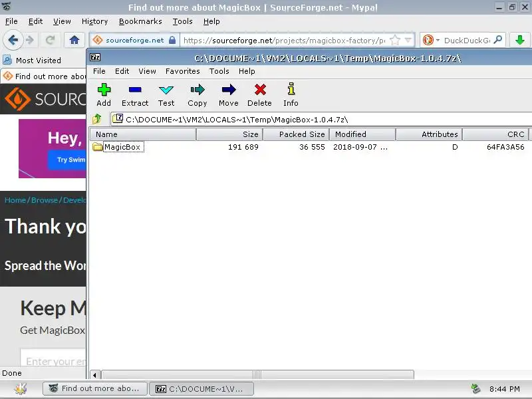Screen dimensions: 532x399
Task: Open the 7-Zip Help menu
Action: (247, 71)
